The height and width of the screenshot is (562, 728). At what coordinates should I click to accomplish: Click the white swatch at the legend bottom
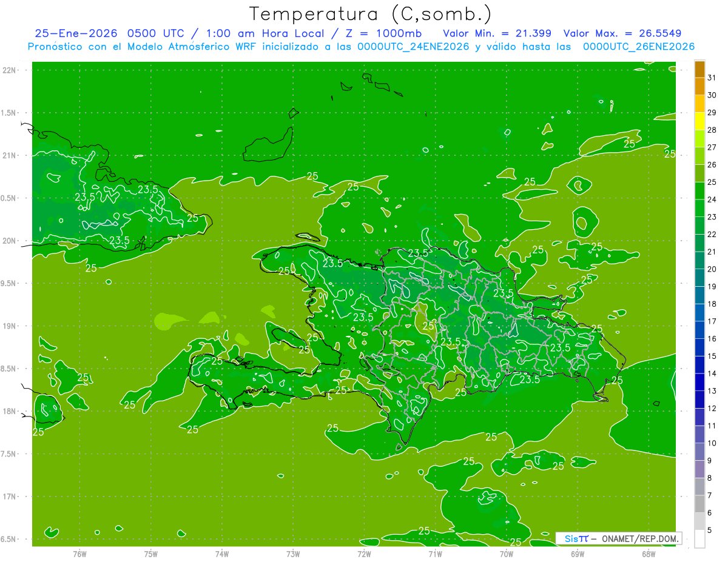(x=699, y=539)
